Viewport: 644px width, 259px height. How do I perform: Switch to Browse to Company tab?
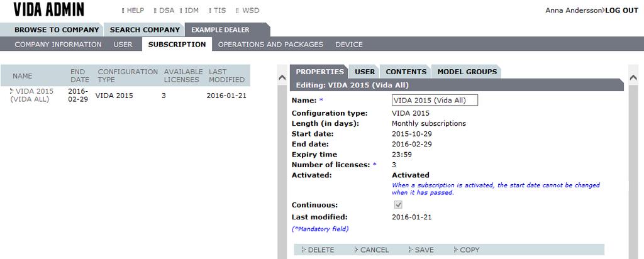(x=52, y=30)
